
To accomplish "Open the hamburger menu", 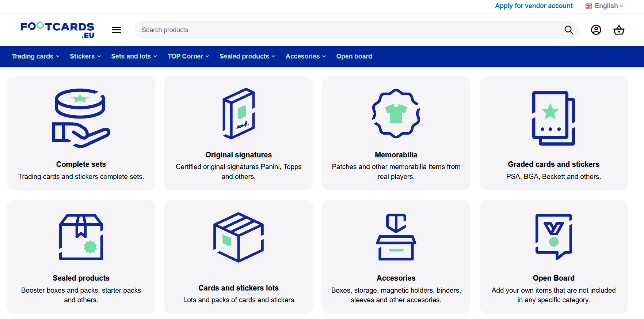I will [117, 30].
